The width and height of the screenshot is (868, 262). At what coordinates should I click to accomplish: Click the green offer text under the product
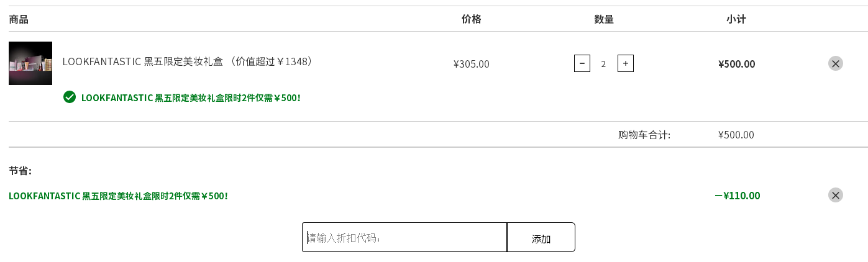coord(191,98)
